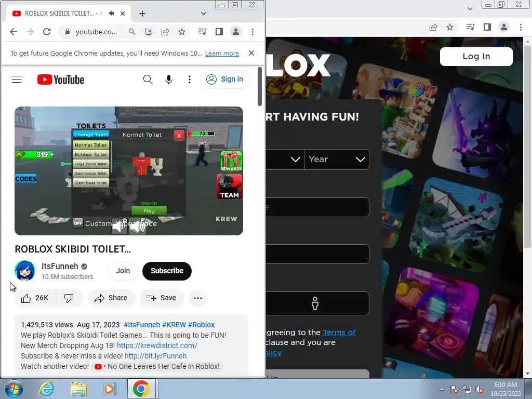Bookmark the YouTube page with star icon

point(182,32)
